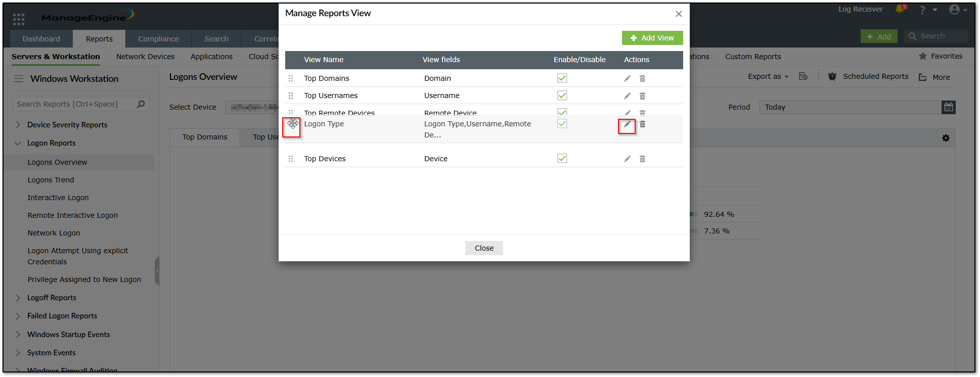Click the drag handle beside Top Domains

291,78
